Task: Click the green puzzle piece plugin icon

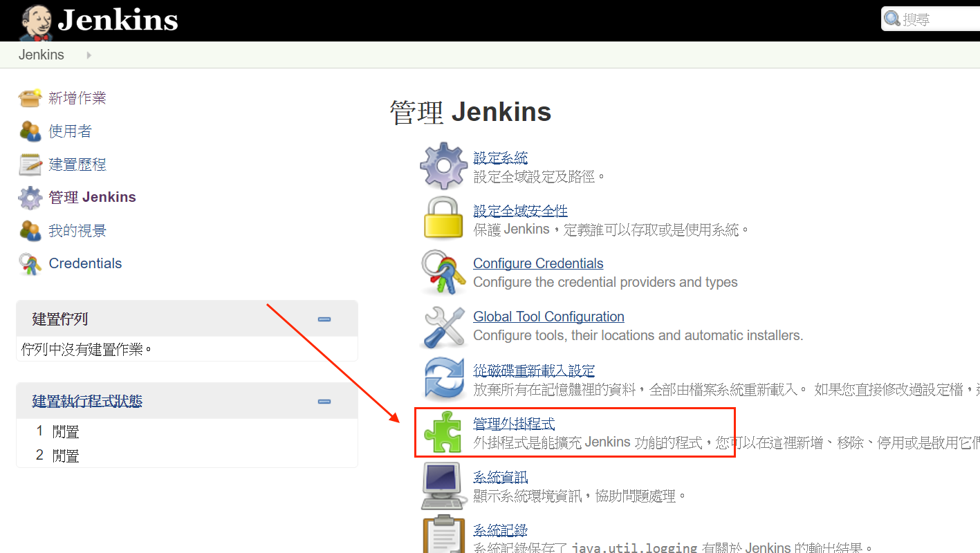Action: pyautogui.click(x=443, y=432)
